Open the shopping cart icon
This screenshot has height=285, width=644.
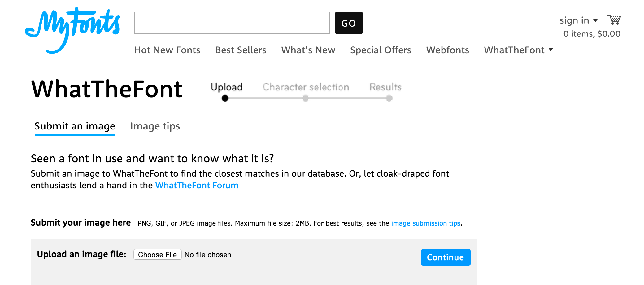[x=614, y=20]
